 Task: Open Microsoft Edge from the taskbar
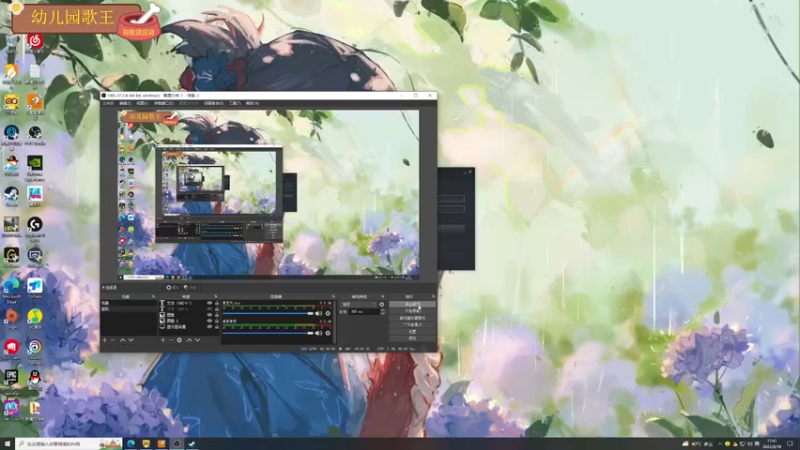click(131, 444)
